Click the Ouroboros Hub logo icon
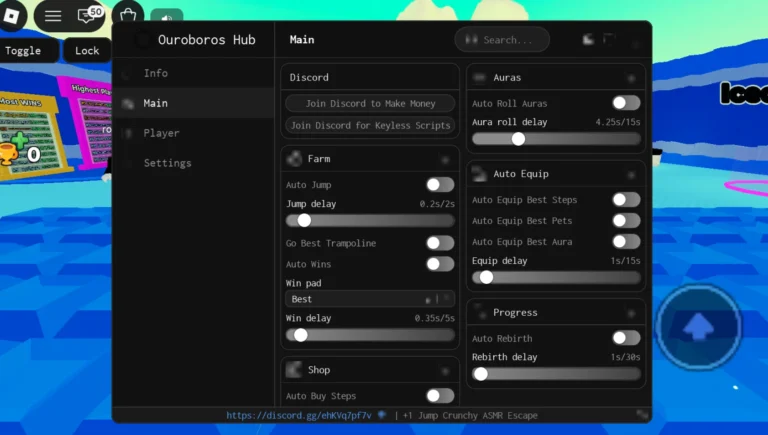768x435 pixels. [143, 40]
